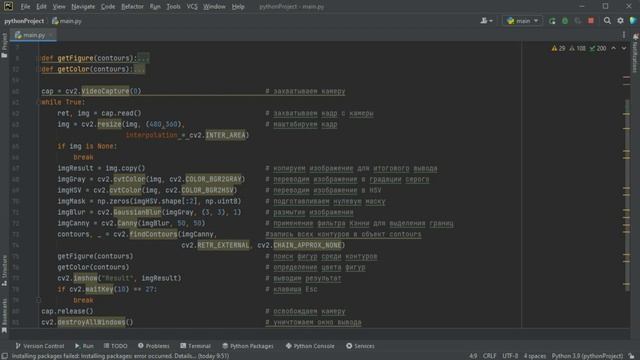This screenshot has height=360, width=640.
Task: Open the Bookmarks tool window sidebar tab
Action: [x=4, y=315]
